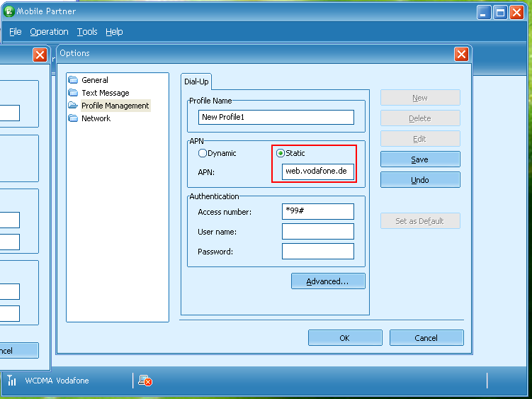
Task: Click the User name input field
Action: coord(318,232)
